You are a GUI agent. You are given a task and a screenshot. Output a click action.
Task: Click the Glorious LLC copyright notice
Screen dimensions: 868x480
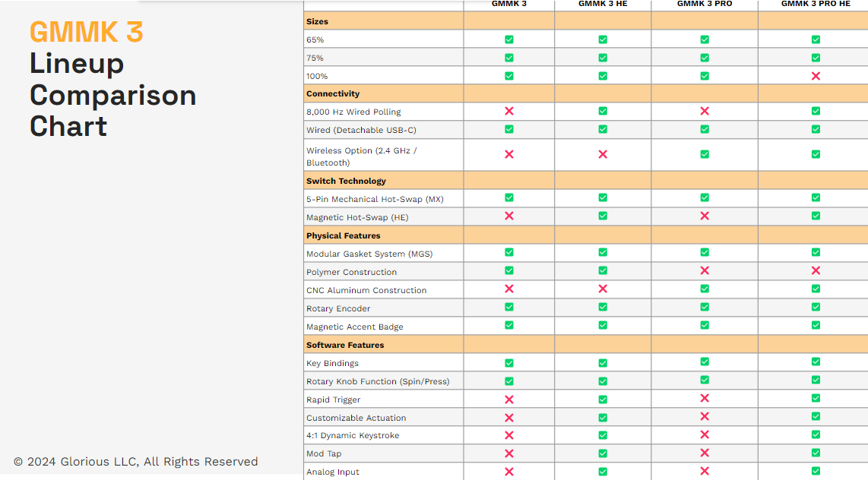(x=135, y=462)
